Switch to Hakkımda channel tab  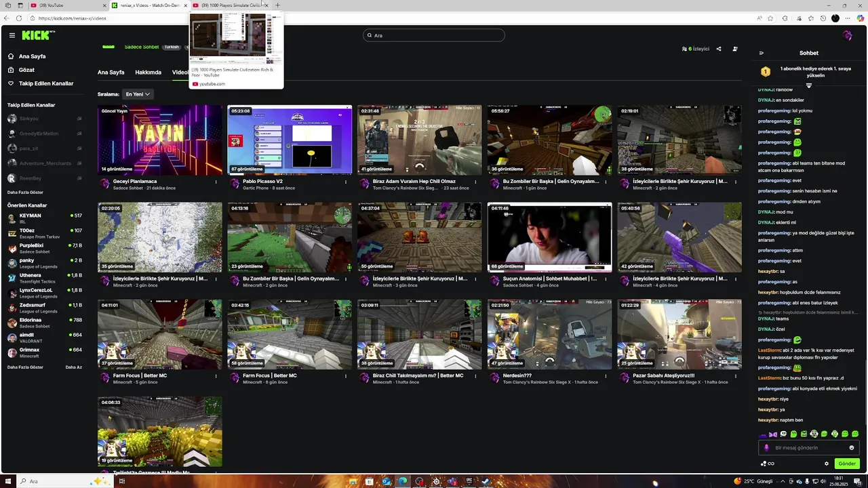[148, 73]
